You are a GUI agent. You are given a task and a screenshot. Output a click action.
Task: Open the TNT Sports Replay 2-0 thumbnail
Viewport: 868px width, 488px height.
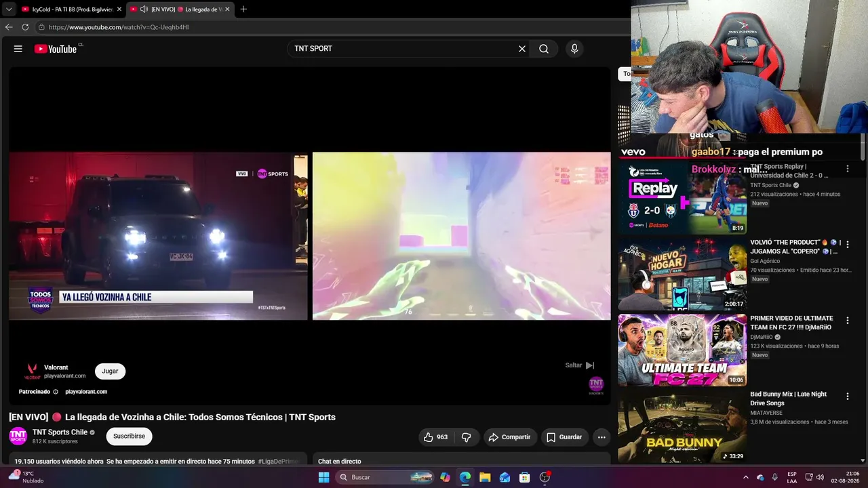(682, 197)
